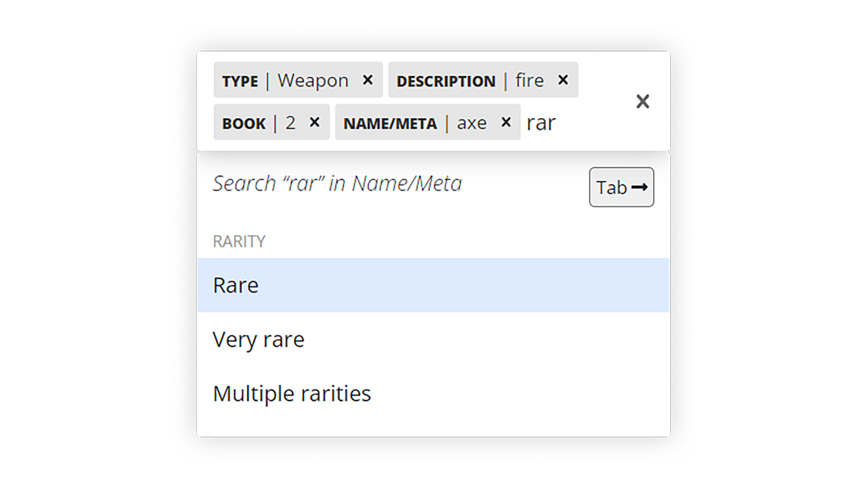Click the Weapon value in Type tag
This screenshot has height=488, width=868.
point(313,81)
